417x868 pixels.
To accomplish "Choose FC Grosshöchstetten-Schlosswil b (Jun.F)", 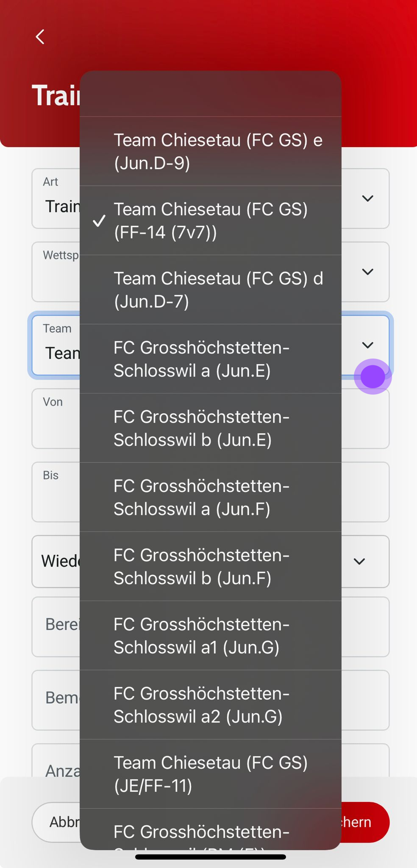I will [x=211, y=566].
